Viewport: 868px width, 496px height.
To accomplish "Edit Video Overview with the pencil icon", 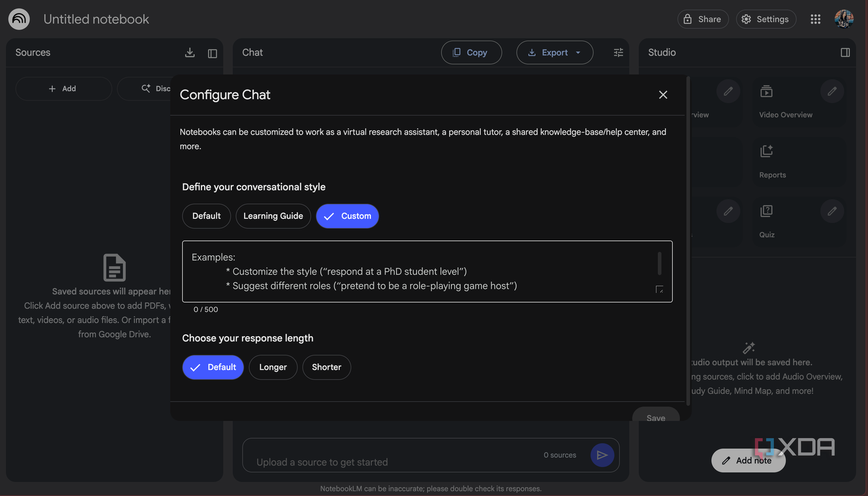I will coord(832,91).
